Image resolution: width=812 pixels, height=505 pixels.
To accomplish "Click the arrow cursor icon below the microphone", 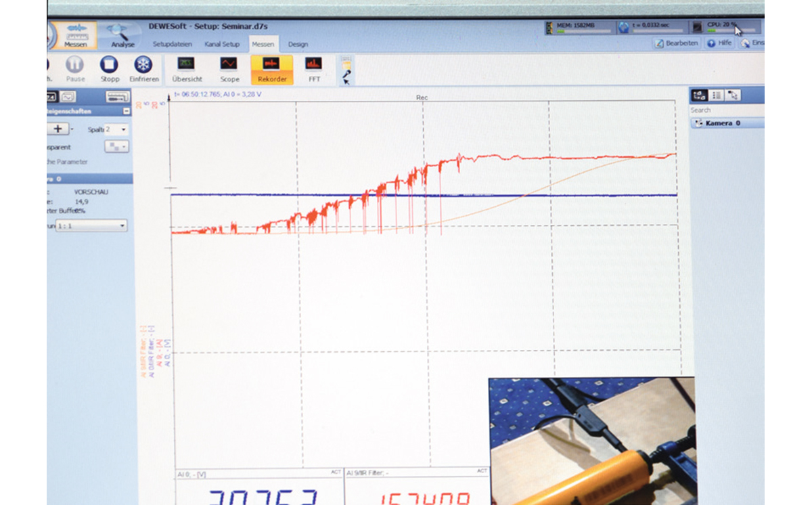I will 346,82.
